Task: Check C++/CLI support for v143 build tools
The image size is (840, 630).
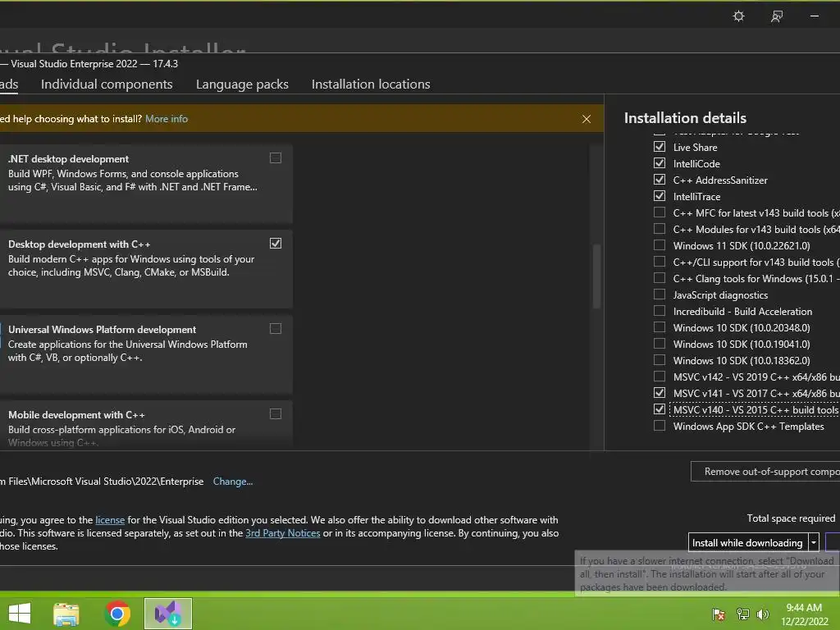Action: (x=660, y=262)
